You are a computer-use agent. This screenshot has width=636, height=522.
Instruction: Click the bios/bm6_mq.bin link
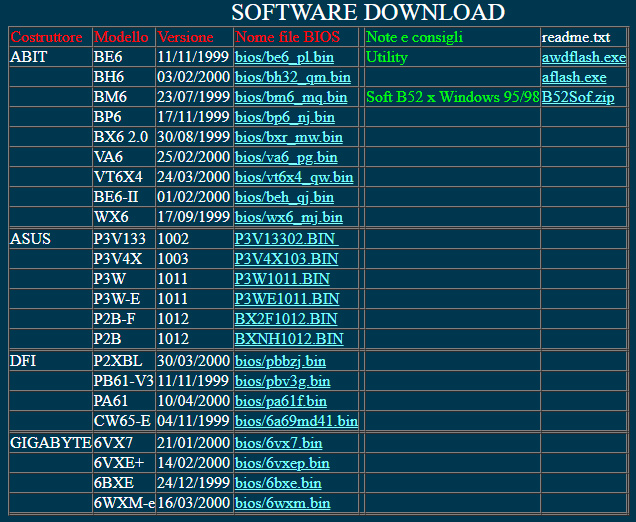[290, 97]
